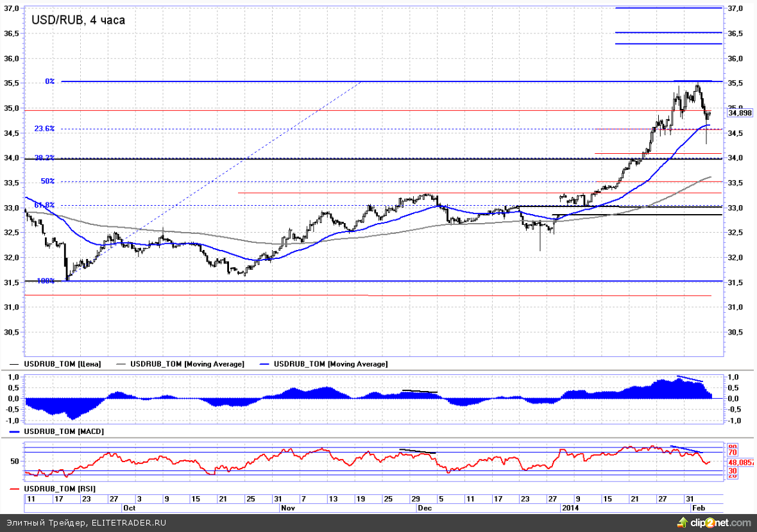The image size is (757, 532).
Task: Click the black line marker for USDRUB_TOM [Цена]
Action: [x=13, y=364]
